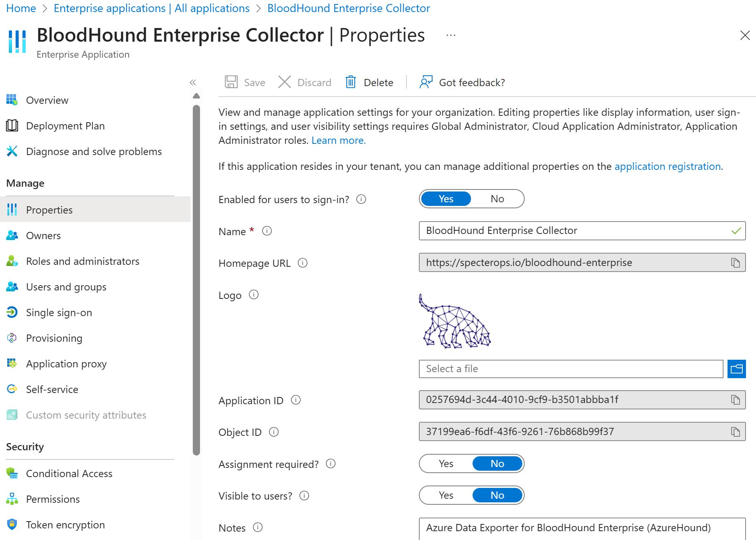Click the Discard X icon
This screenshot has width=756, height=540.
(x=285, y=82)
